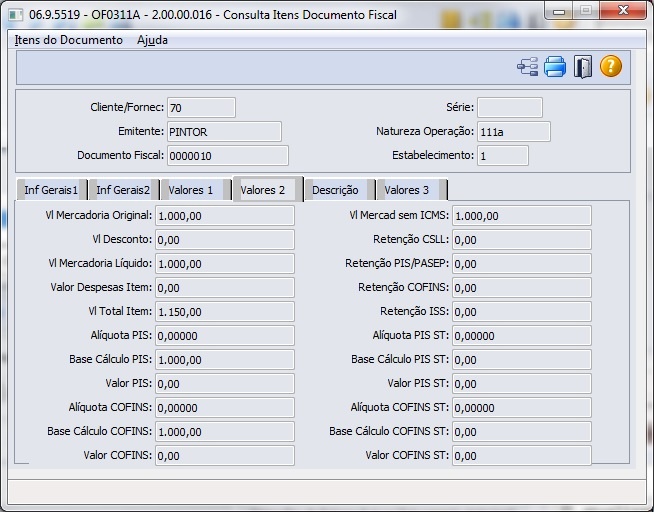654x512 pixels.
Task: Click the Emitente field showing PINTOR
Action: (224, 132)
